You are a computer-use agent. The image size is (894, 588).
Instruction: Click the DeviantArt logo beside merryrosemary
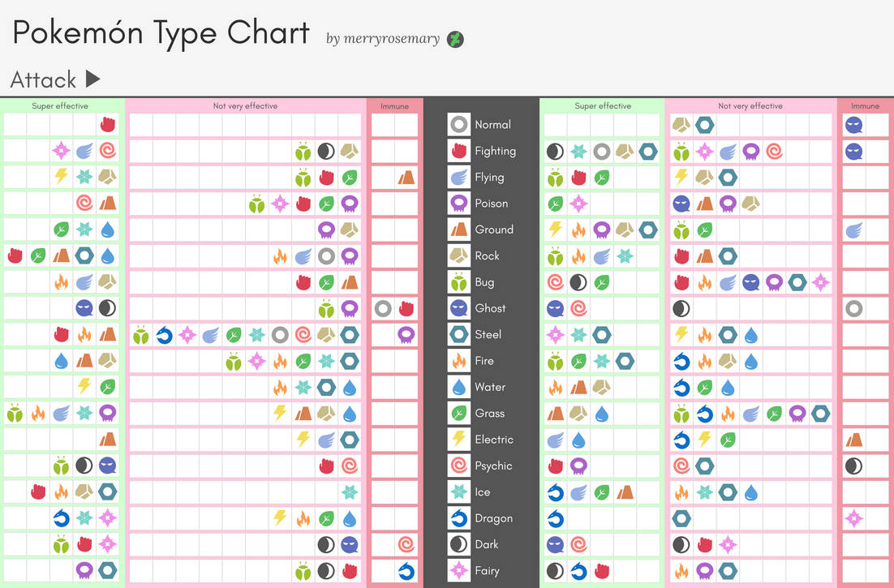455,39
